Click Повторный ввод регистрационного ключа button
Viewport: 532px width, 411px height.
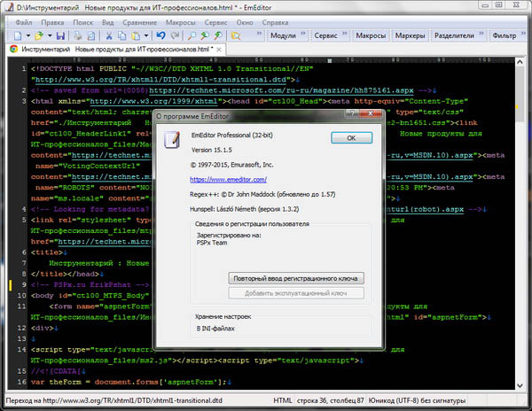pyautogui.click(x=296, y=278)
